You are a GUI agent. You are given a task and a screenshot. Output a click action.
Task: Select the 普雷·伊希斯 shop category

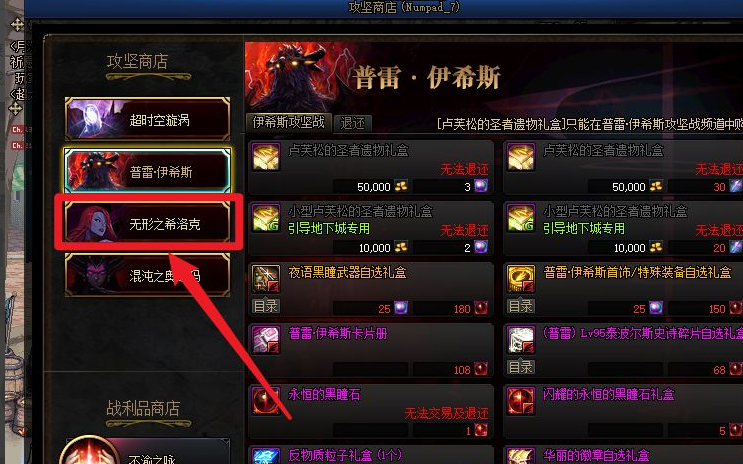147,171
